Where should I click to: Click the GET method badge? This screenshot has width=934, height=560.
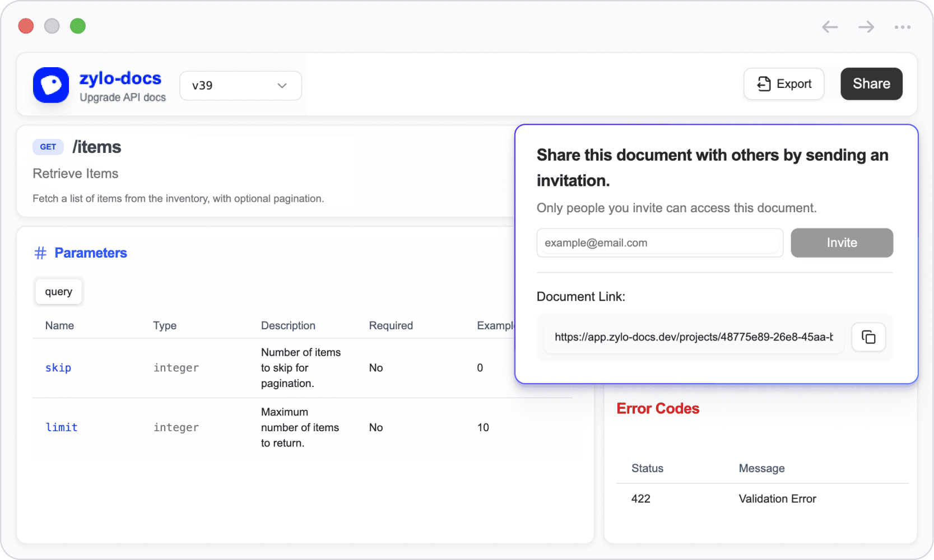pos(48,147)
